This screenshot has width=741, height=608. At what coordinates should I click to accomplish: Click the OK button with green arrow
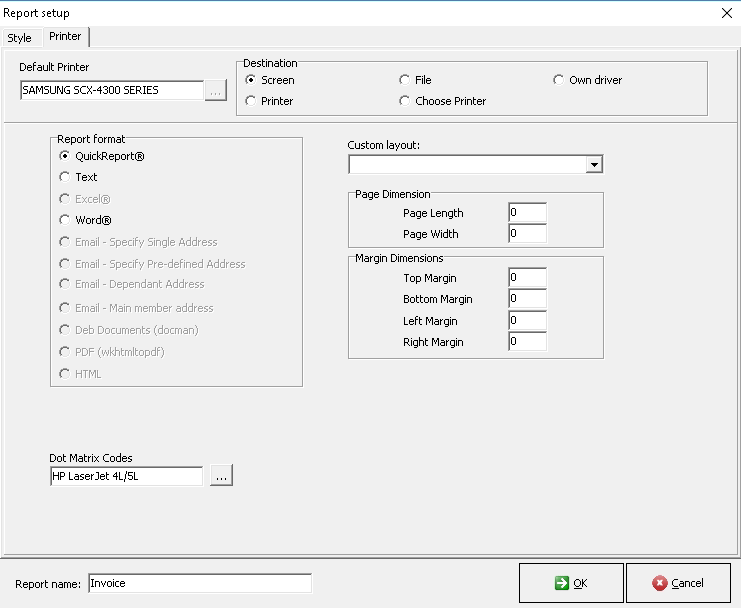coord(570,583)
